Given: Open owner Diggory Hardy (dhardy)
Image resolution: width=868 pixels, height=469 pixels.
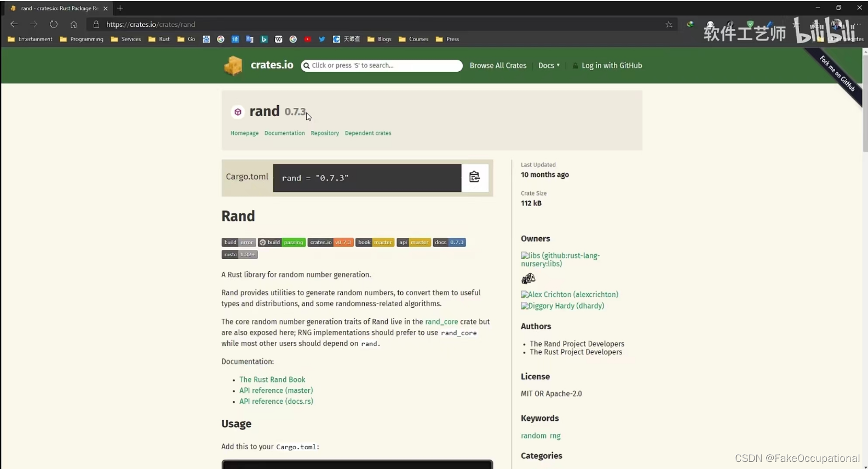Looking at the screenshot, I should [562, 306].
